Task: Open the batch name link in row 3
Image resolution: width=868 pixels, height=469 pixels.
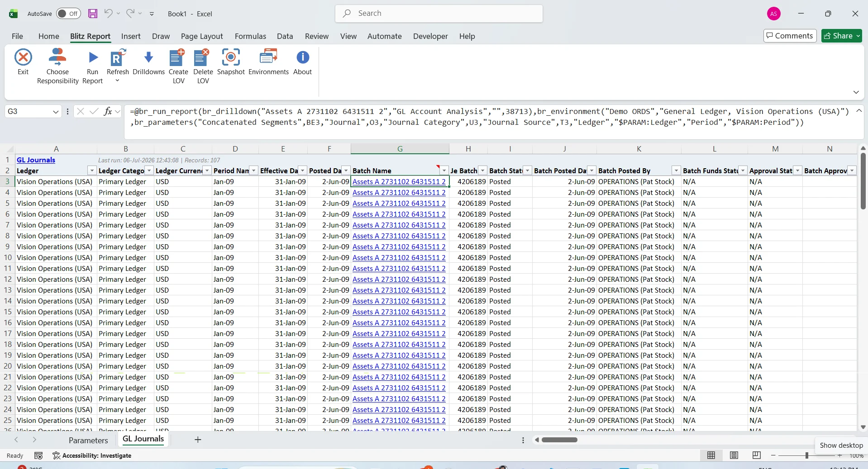Action: pyautogui.click(x=399, y=181)
